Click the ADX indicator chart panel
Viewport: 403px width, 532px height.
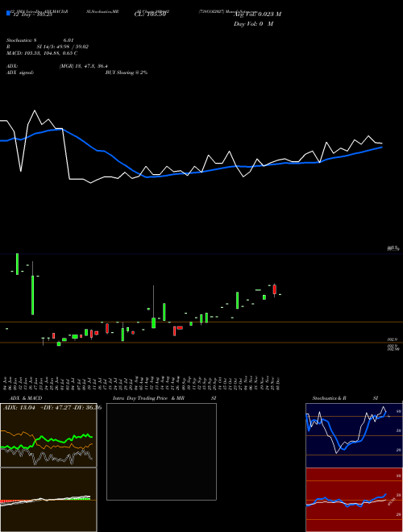point(48,435)
